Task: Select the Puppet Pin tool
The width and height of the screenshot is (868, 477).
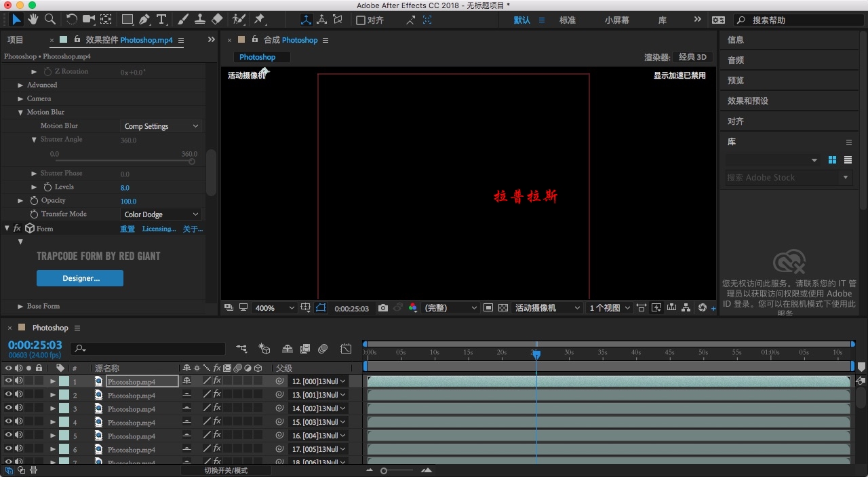Action: click(259, 20)
